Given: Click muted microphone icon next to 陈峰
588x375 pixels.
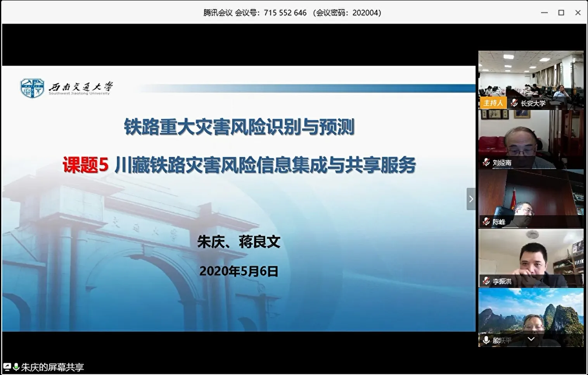Looking at the screenshot, I should coord(486,222).
